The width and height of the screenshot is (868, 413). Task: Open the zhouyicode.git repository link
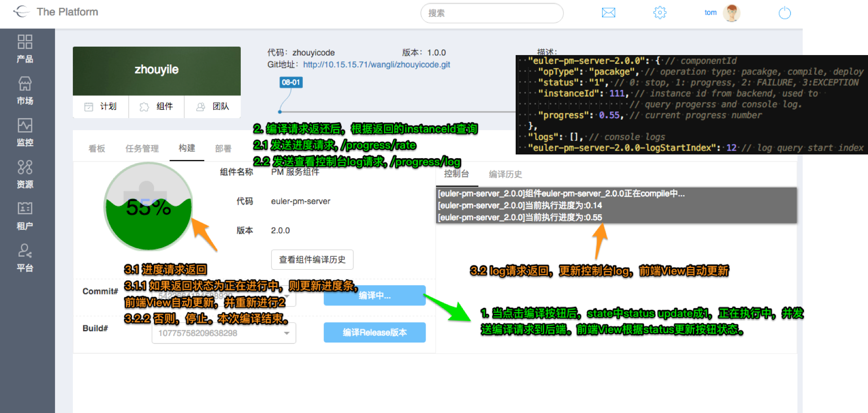(377, 64)
